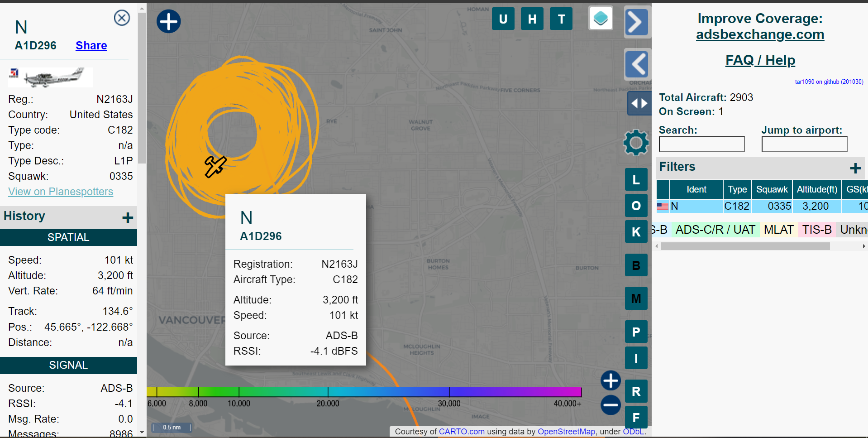The width and height of the screenshot is (868, 438).
Task: Sort table by Ident column
Action: click(696, 189)
